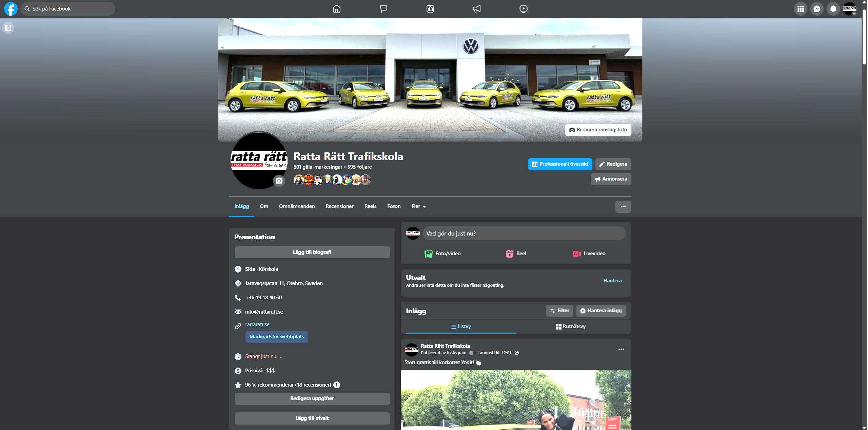Open the Foton tab

tap(394, 206)
